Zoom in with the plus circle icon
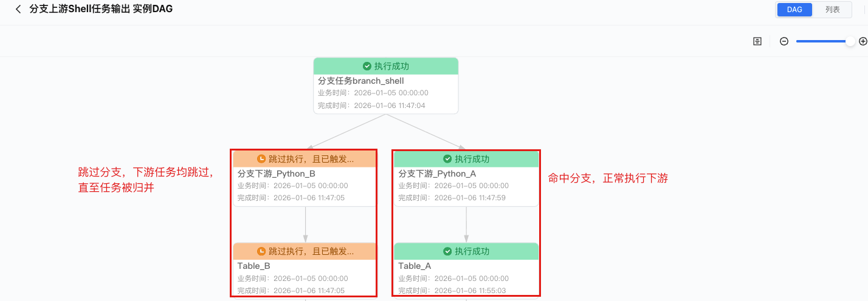The height and width of the screenshot is (301, 868). pyautogui.click(x=863, y=41)
